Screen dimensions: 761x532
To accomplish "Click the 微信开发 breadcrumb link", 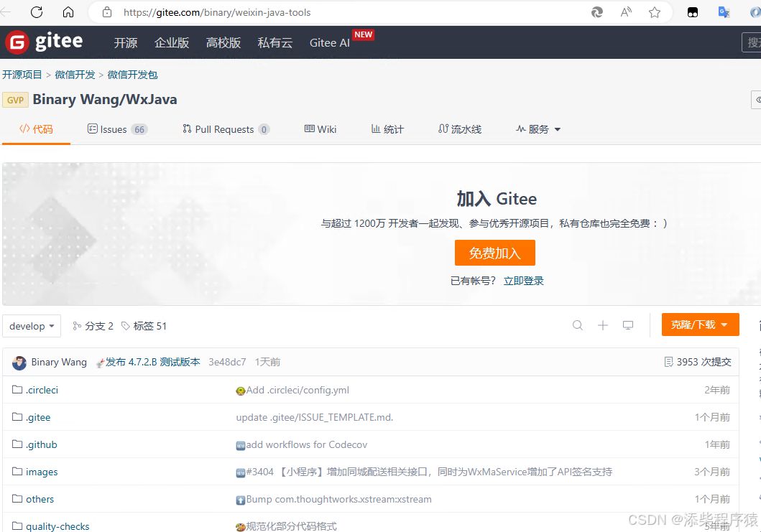I will 75,75.
